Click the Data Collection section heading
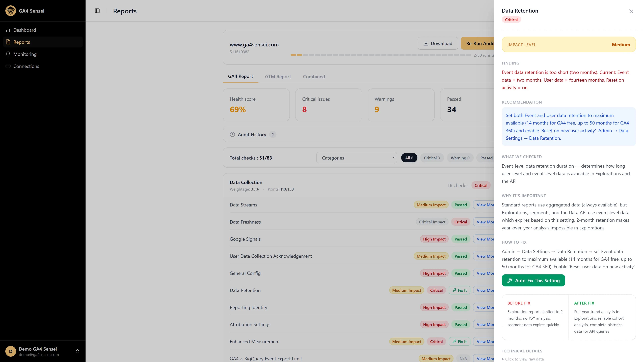This screenshot has height=362, width=644. click(246, 182)
